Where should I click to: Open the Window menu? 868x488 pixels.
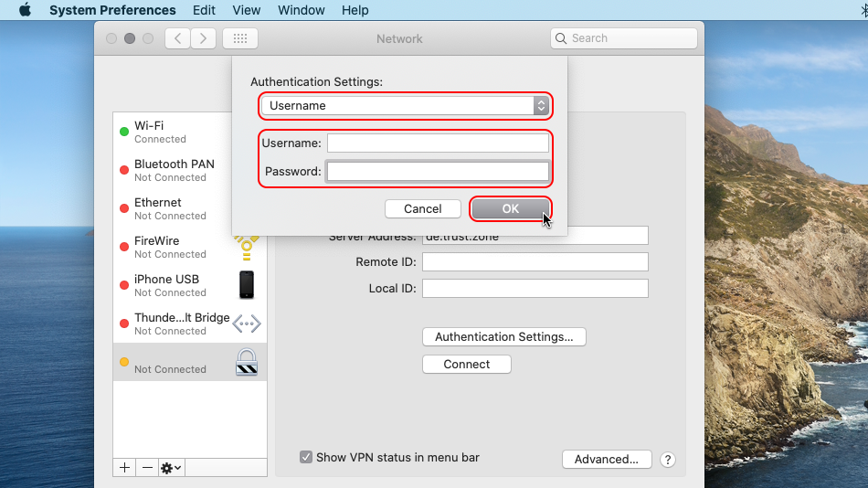click(x=301, y=10)
